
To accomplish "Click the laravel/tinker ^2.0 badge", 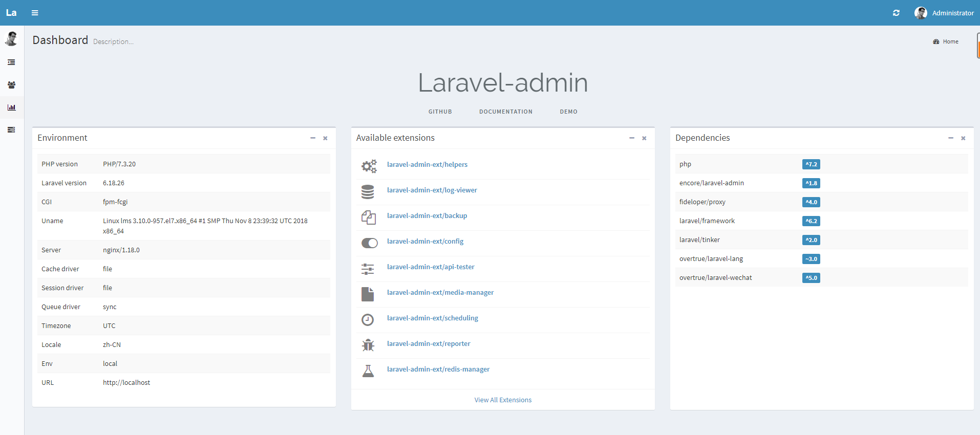I will coord(811,240).
